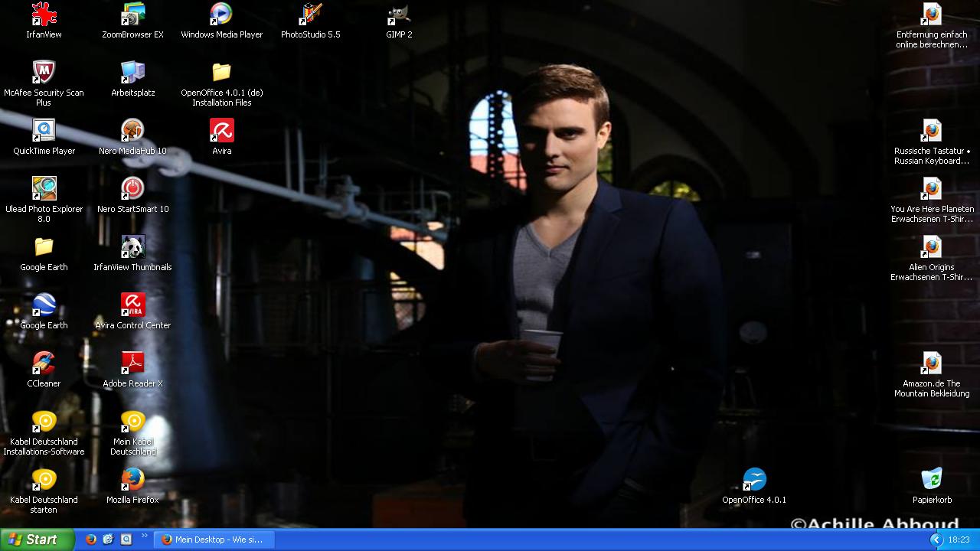Open the PhotoStudio 5.5 shortcut
This screenshot has width=980, height=551.
(x=310, y=15)
